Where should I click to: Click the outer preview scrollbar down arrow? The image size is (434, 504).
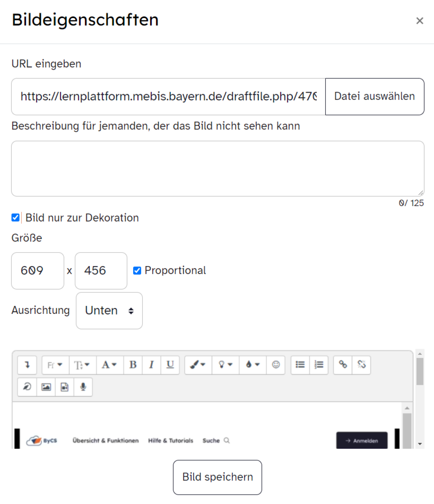pyautogui.click(x=420, y=444)
